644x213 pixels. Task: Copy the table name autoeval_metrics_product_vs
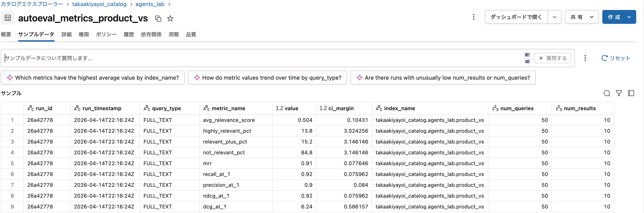click(x=158, y=18)
